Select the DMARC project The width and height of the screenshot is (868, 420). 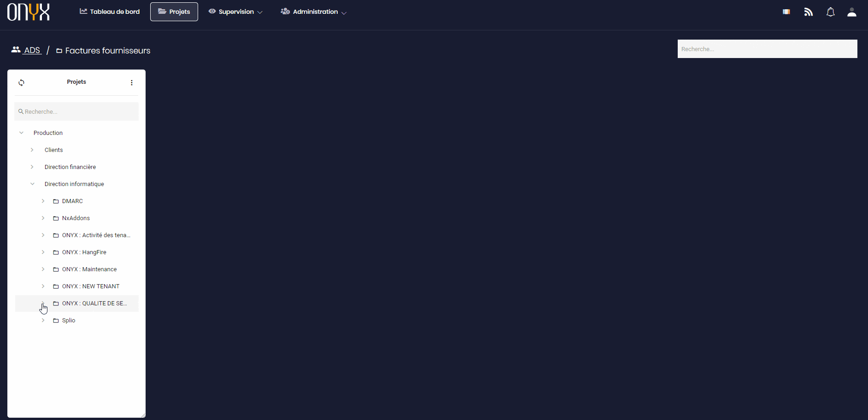(x=72, y=201)
